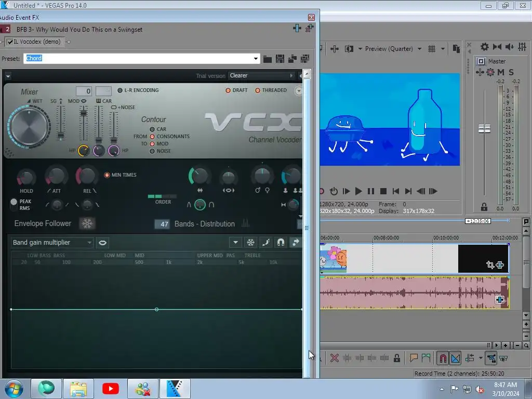Open the overlays grid dropdown arrow in preview
Image resolution: width=532 pixels, height=399 pixels.
pyautogui.click(x=443, y=49)
